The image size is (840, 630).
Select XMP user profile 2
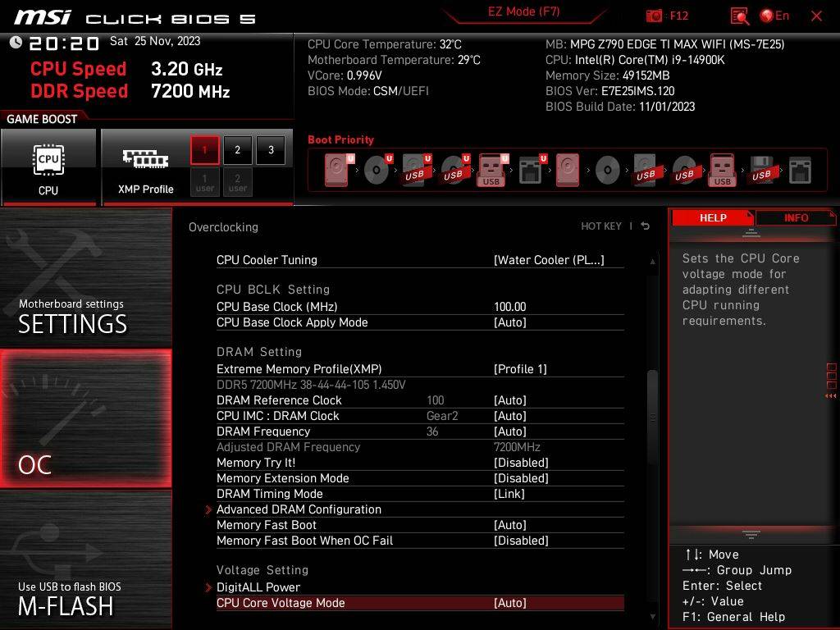(x=237, y=182)
